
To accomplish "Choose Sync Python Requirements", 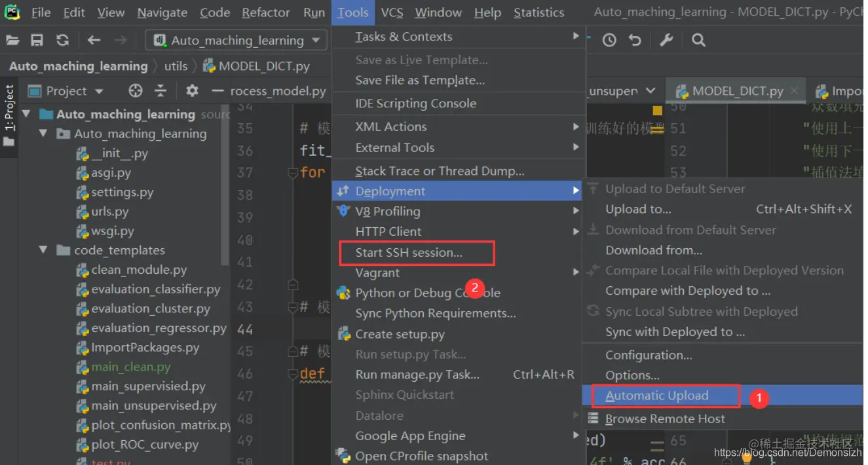I will click(459, 314).
